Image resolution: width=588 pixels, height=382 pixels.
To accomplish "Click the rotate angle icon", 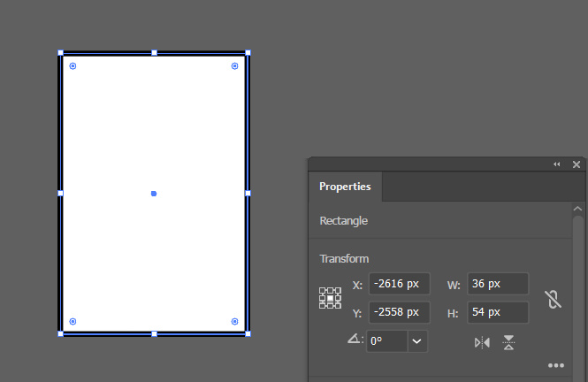I will pos(355,340).
